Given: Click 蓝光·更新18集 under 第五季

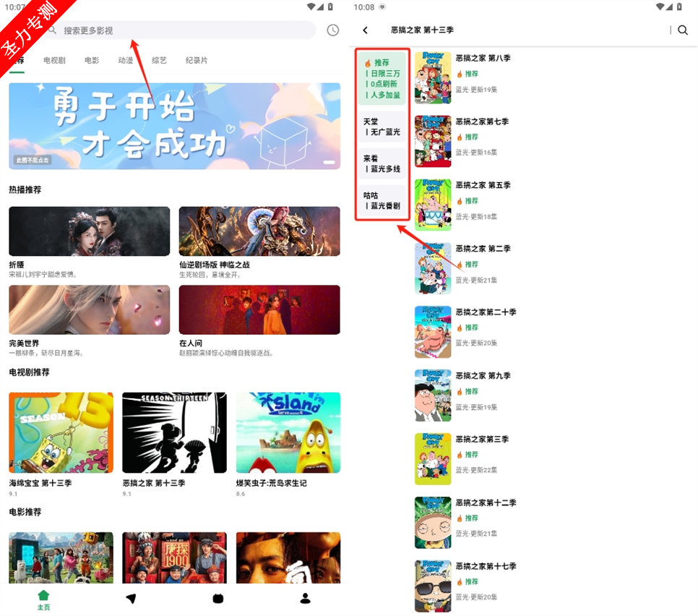Looking at the screenshot, I should [476, 216].
